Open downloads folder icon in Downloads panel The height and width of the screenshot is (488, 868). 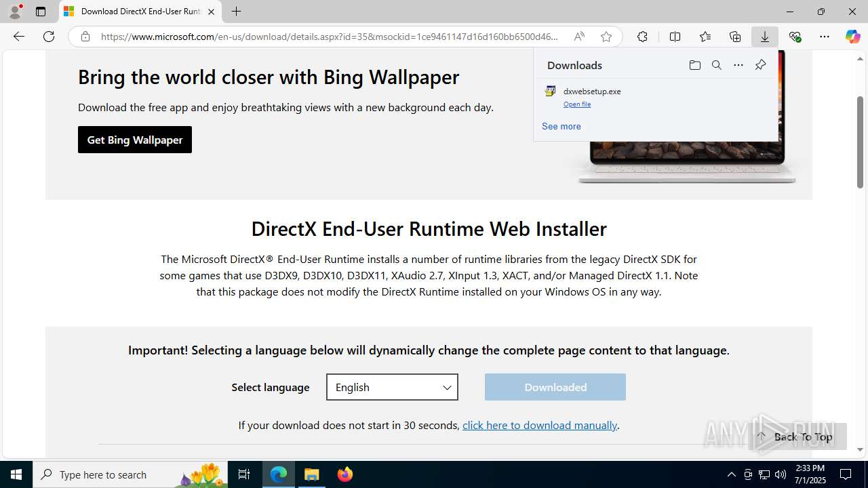tap(694, 65)
